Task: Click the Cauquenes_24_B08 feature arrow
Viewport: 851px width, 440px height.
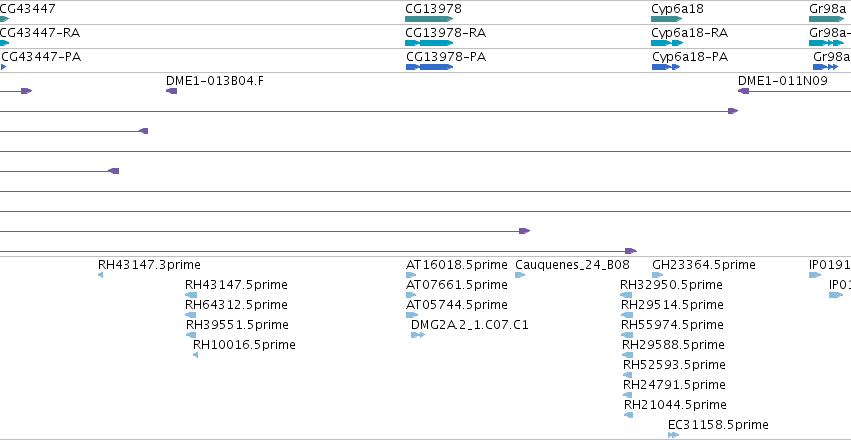Action: tap(520, 275)
